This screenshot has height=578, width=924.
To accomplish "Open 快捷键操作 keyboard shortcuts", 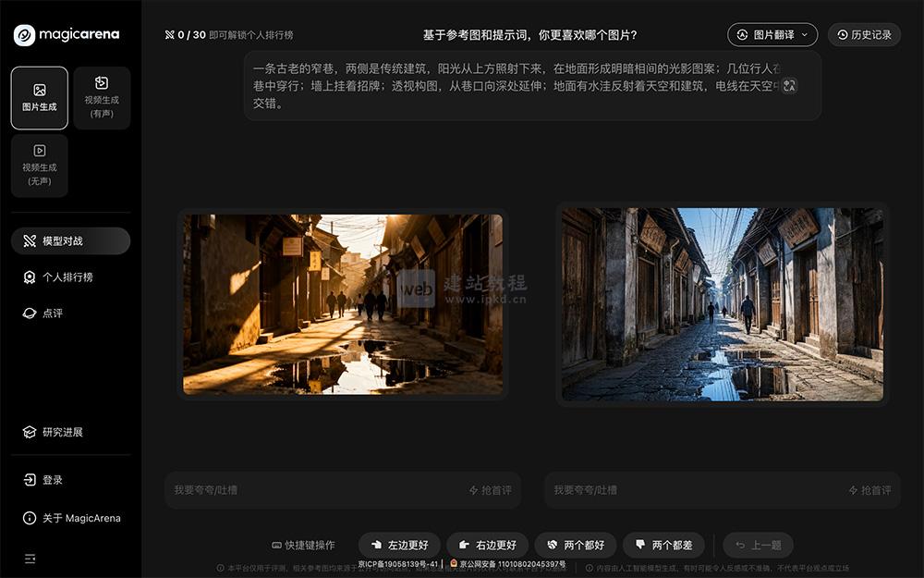I will tap(306, 545).
